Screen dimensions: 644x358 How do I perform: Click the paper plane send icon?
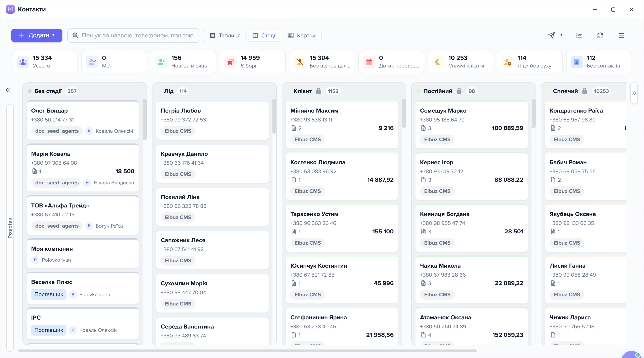pos(551,35)
